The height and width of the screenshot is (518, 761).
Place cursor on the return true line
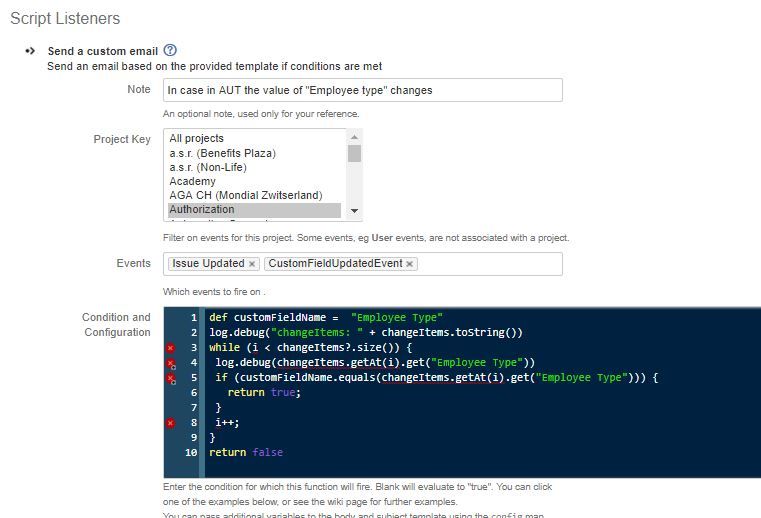point(264,392)
